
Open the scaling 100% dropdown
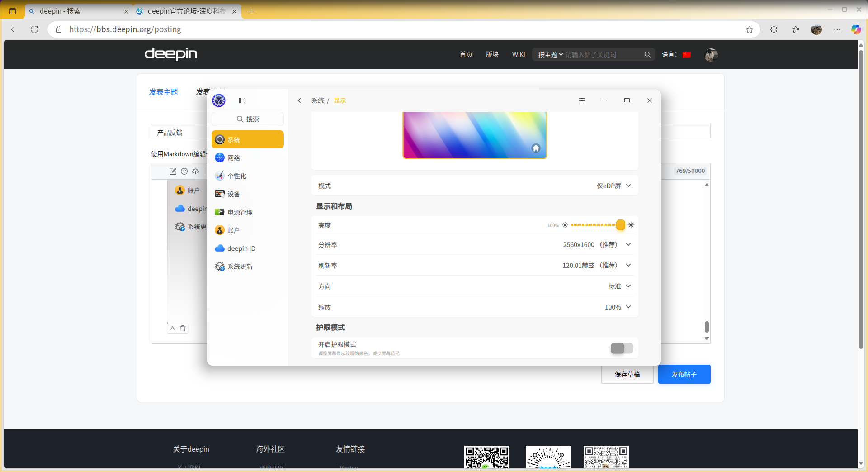click(618, 307)
